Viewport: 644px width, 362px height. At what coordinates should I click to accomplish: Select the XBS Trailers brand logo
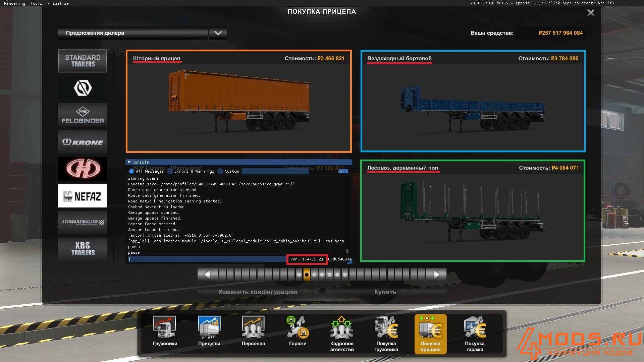click(x=83, y=249)
